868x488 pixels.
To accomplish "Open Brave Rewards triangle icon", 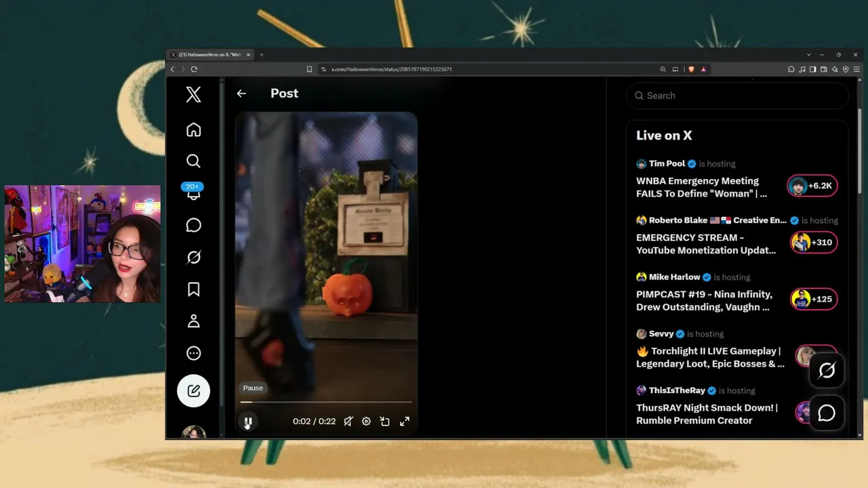I will (x=703, y=69).
